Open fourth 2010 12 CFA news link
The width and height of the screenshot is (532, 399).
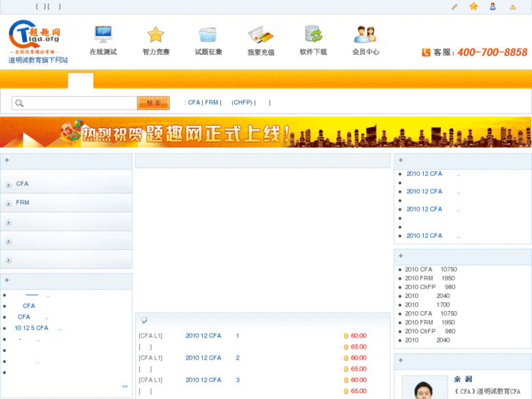(x=424, y=236)
